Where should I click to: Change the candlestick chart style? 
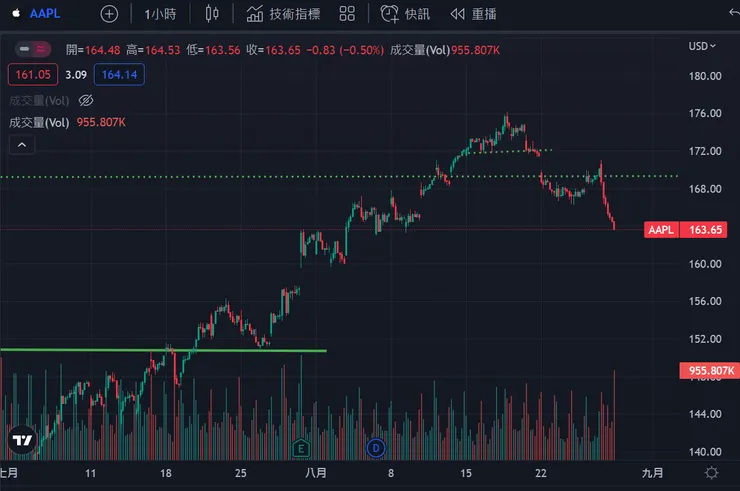[x=211, y=14]
